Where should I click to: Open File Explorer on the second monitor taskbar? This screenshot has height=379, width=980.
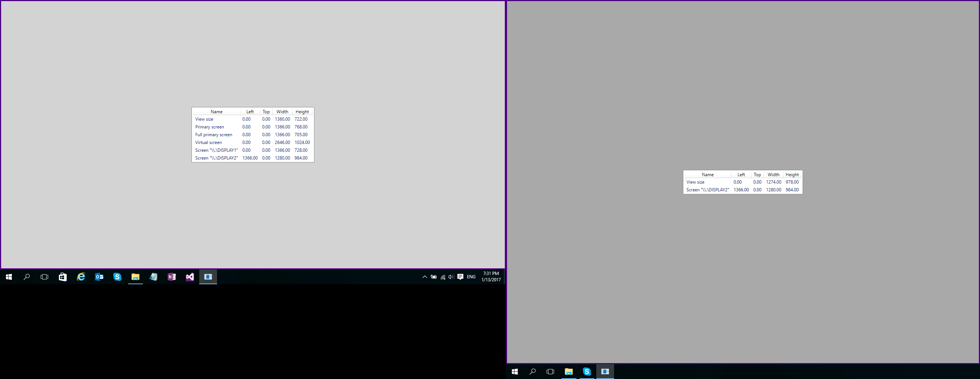click(569, 371)
